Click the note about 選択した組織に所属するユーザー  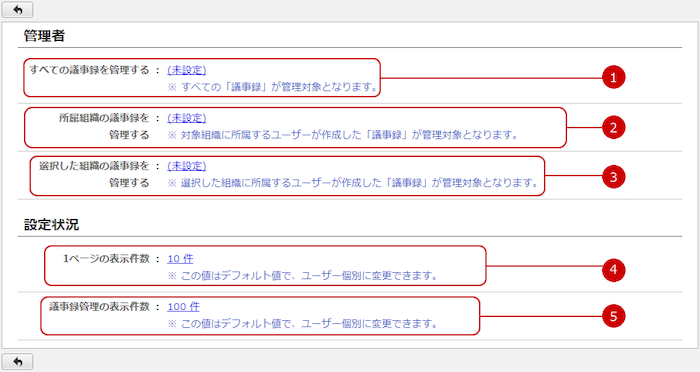tap(353, 183)
